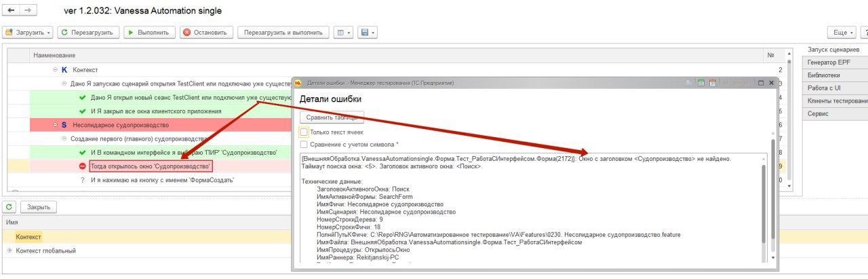Collapse 'Создание первого (главного) судопроизводства' node

point(64,138)
